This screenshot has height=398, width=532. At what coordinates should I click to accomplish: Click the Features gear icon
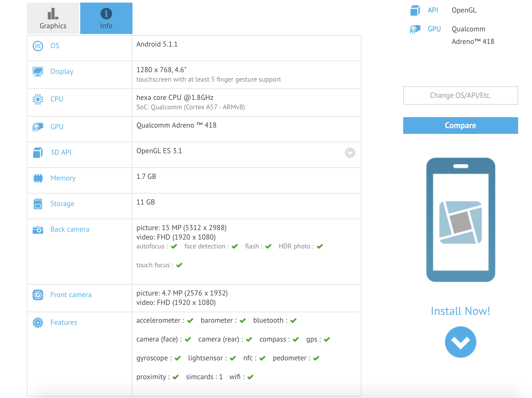pyautogui.click(x=38, y=323)
